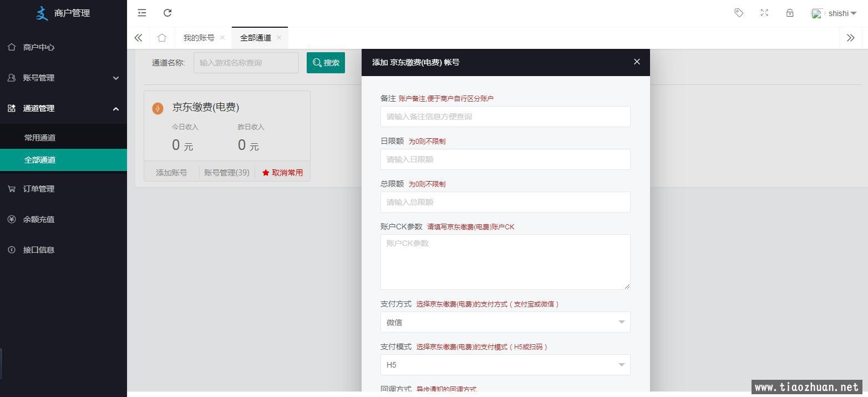
Task: Click the 昨日收入 label on the card
Action: point(251,127)
